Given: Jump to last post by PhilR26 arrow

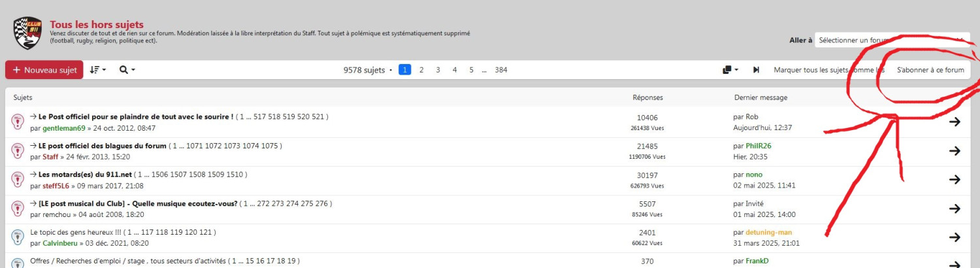Looking at the screenshot, I should [955, 151].
